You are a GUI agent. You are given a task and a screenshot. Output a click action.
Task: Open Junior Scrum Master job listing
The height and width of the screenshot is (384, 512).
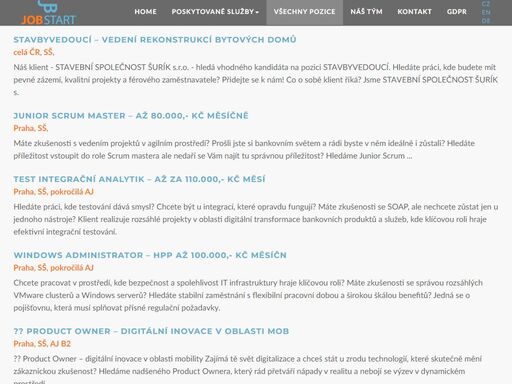point(131,116)
